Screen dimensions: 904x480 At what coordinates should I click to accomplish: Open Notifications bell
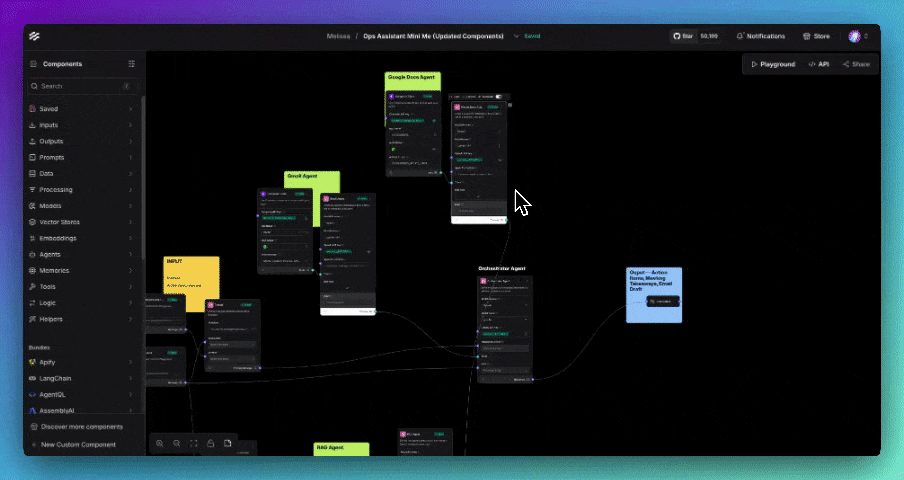(x=760, y=36)
